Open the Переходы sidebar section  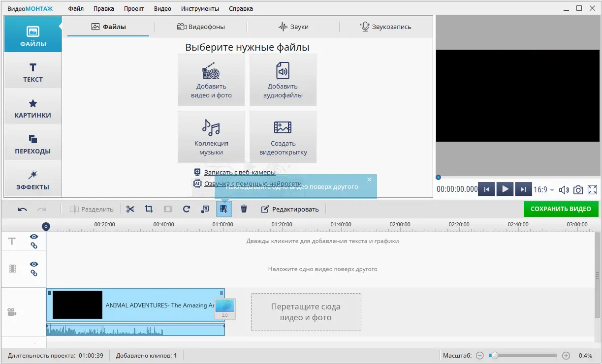coord(33,144)
